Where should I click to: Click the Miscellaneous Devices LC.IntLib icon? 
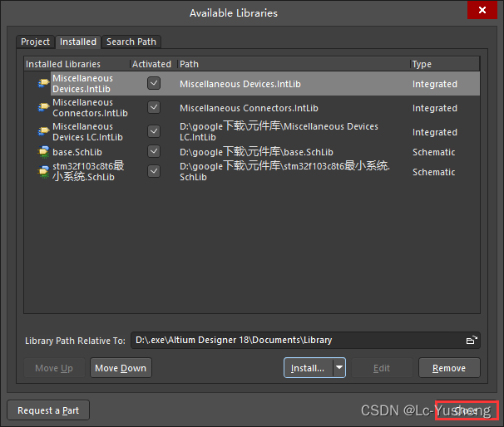pyautogui.click(x=43, y=132)
